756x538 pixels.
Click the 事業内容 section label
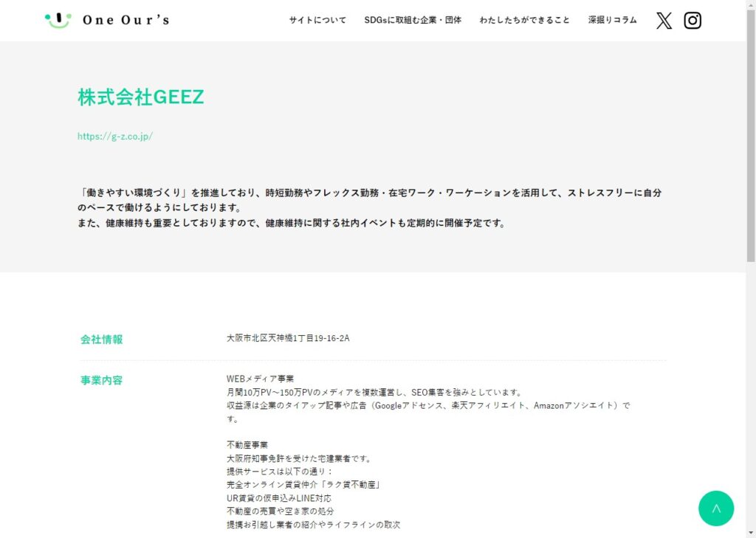(x=102, y=381)
